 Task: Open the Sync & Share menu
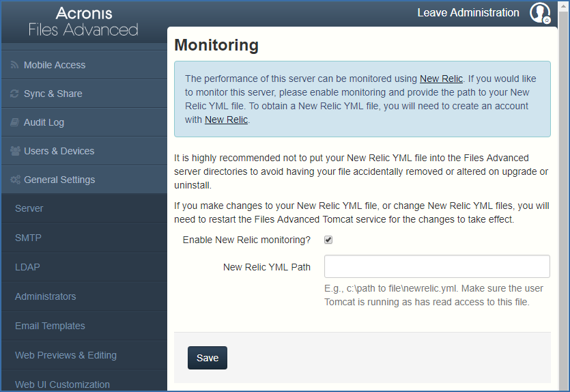pos(85,94)
